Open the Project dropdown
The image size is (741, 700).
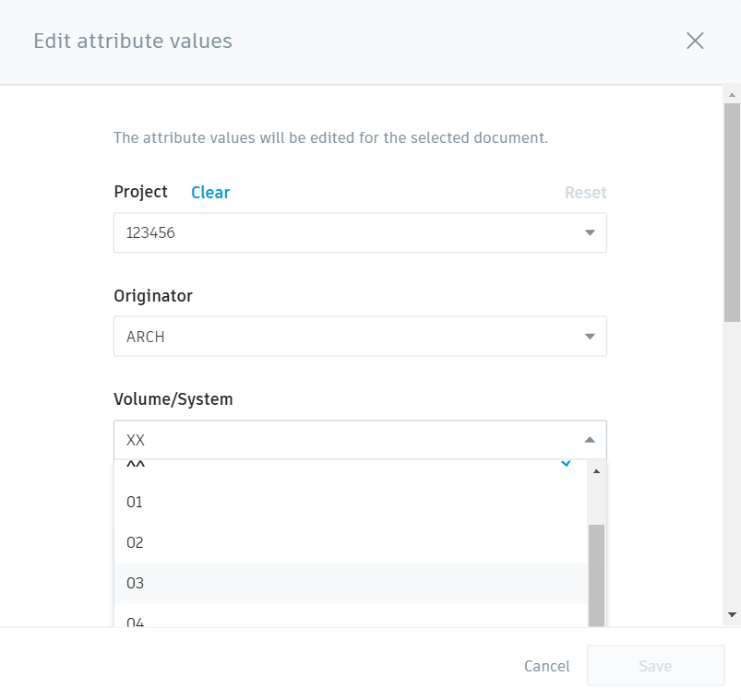[360, 232]
